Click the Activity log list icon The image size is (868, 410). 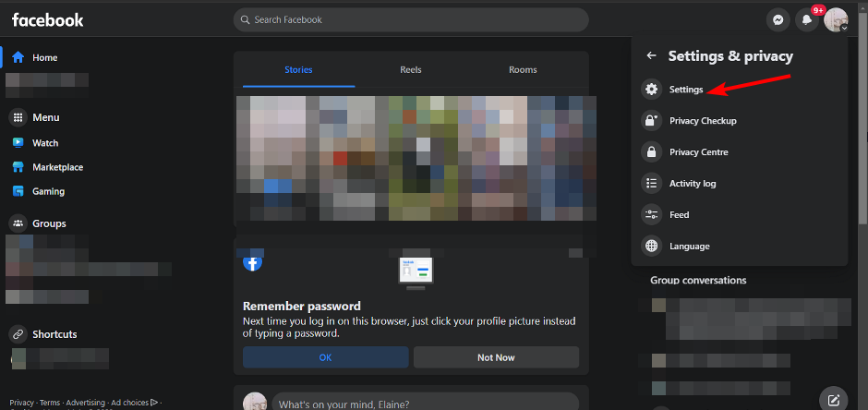652,183
